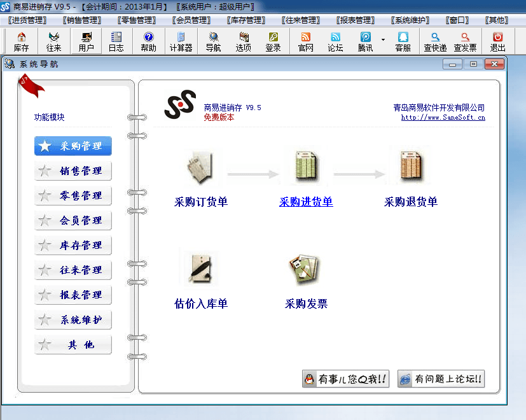This screenshot has height=420, width=526.
Task: Select 零售管理 module in sidebar
Action: tap(73, 195)
